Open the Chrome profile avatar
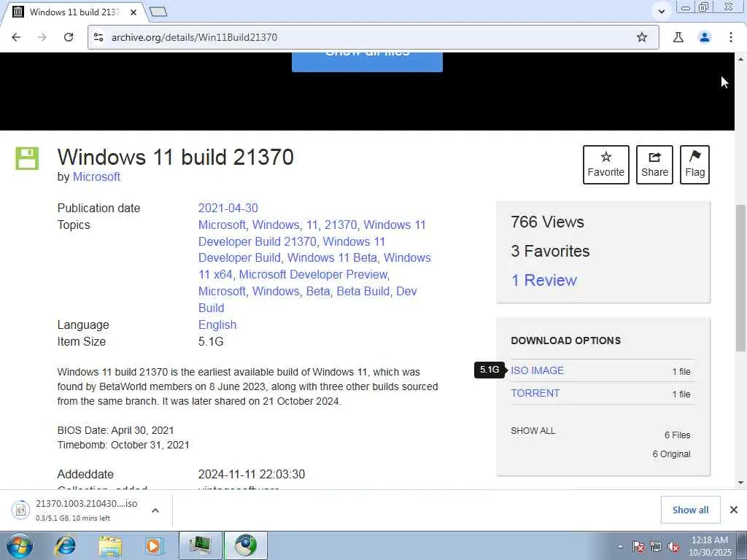 pos(705,37)
